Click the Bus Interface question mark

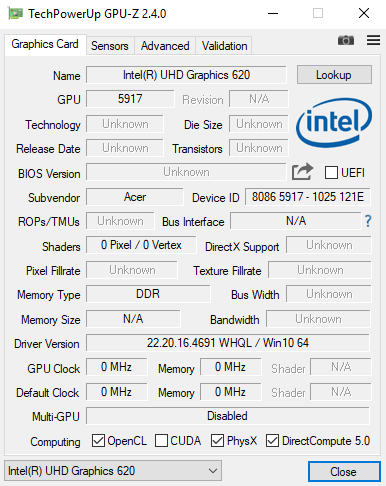tap(368, 221)
